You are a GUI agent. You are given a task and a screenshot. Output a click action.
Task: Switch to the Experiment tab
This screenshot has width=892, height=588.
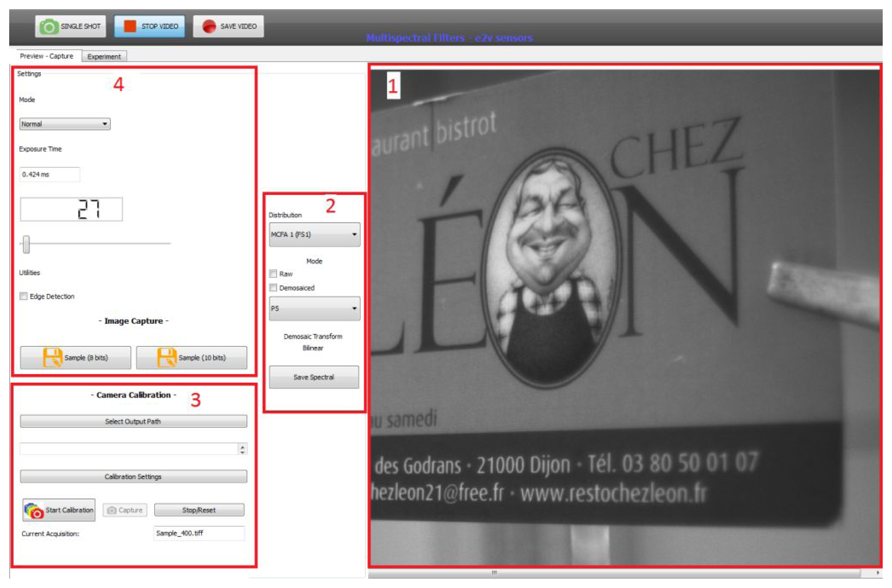click(x=104, y=57)
